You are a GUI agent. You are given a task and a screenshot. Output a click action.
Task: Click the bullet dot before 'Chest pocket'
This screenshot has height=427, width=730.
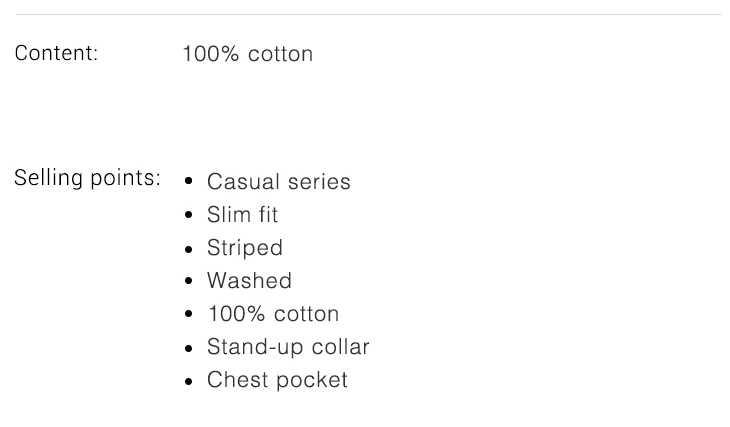[x=188, y=380]
